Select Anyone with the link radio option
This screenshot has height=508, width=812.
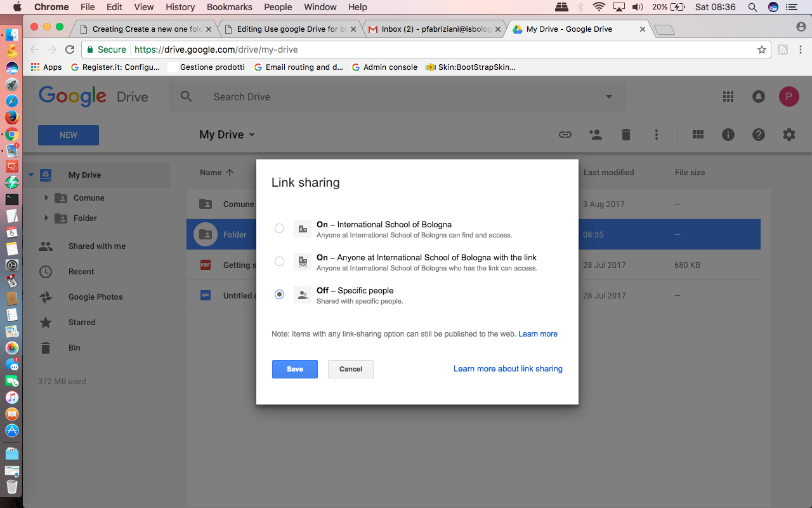(279, 262)
